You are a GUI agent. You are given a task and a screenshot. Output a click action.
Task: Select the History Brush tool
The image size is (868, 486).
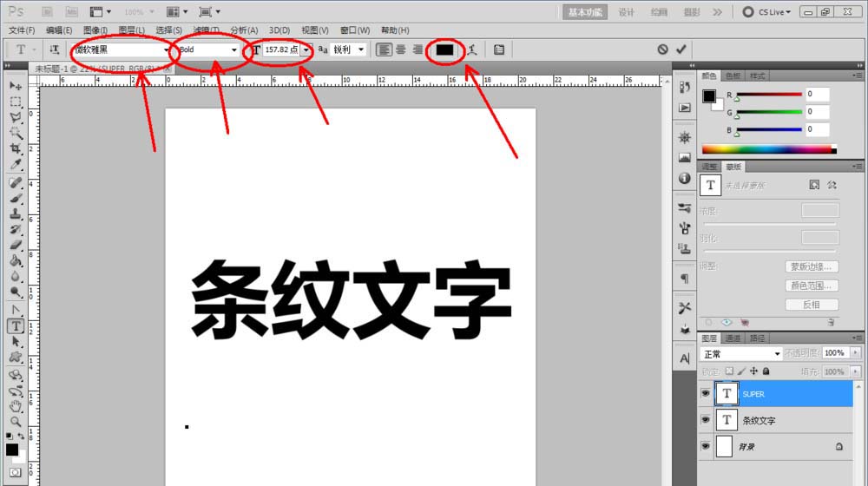tap(16, 229)
